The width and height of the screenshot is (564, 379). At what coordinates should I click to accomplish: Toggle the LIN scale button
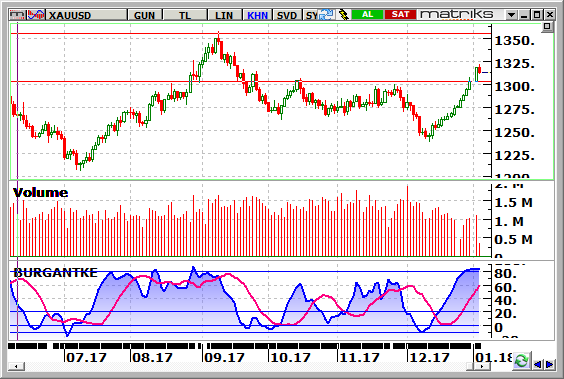tap(224, 15)
